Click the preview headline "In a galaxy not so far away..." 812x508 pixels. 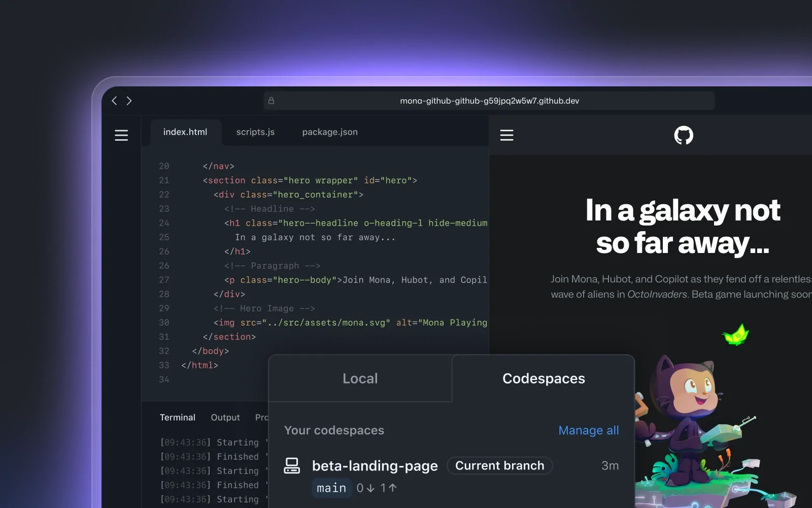click(683, 226)
